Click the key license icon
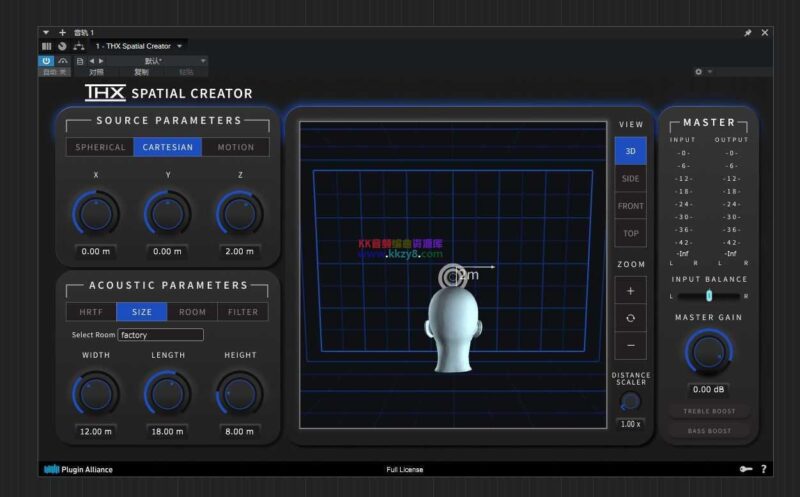This screenshot has width=800, height=497. (746, 469)
